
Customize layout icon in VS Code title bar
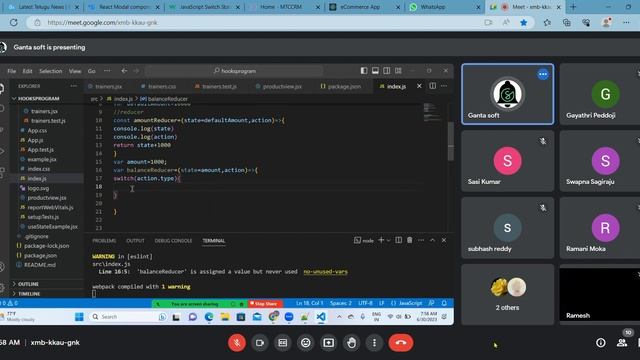click(398, 71)
